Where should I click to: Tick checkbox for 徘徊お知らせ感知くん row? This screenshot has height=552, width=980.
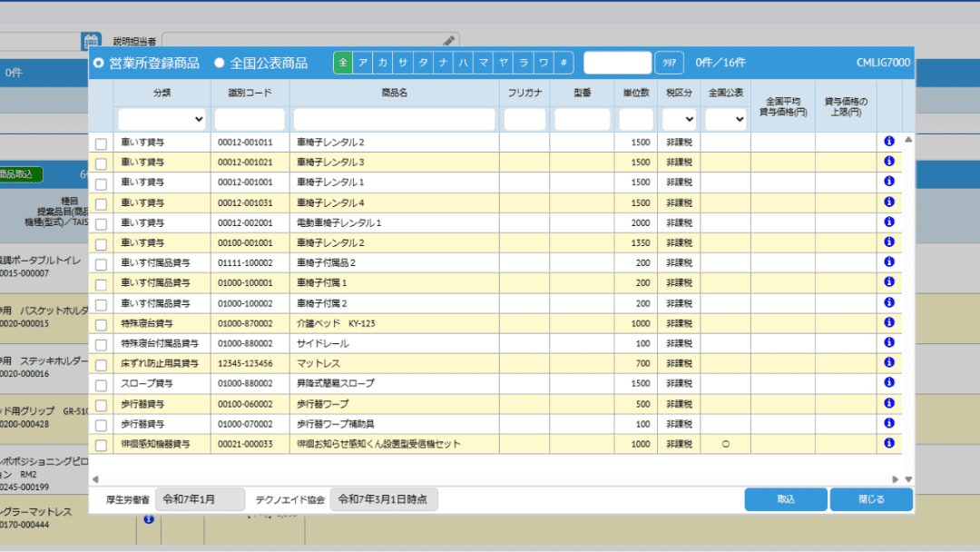point(102,445)
